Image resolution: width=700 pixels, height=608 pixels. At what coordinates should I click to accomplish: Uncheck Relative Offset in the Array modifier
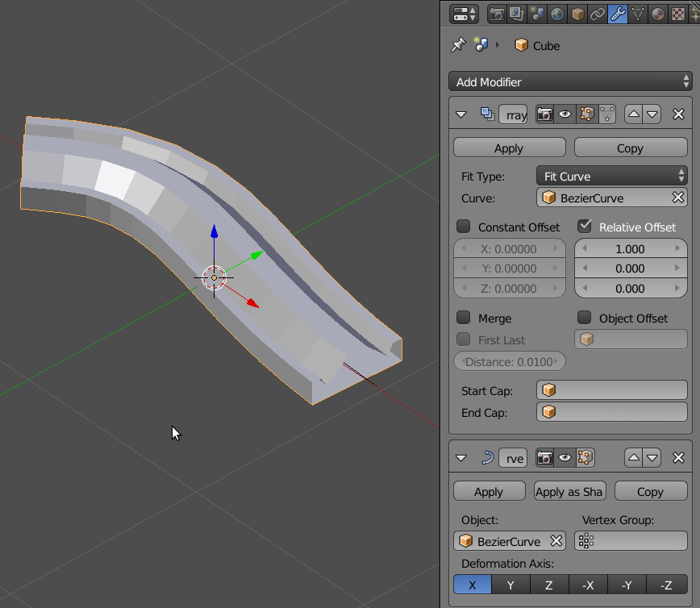pos(583,227)
